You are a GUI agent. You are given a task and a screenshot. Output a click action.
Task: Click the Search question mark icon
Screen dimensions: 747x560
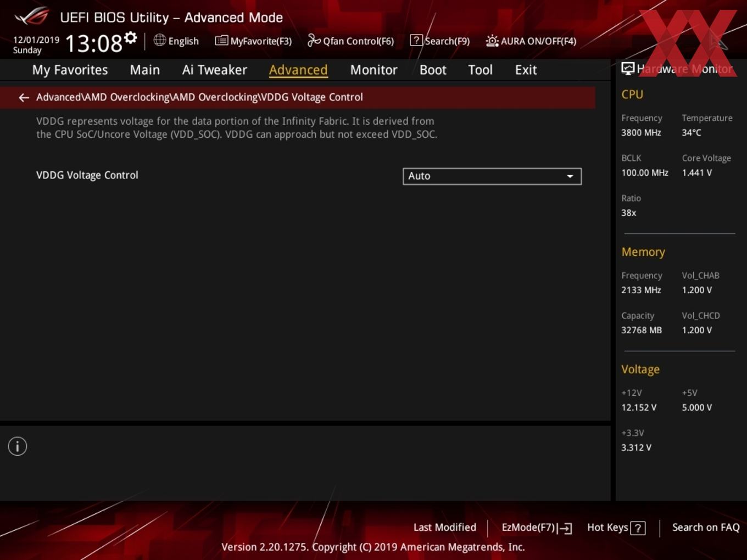tap(416, 41)
